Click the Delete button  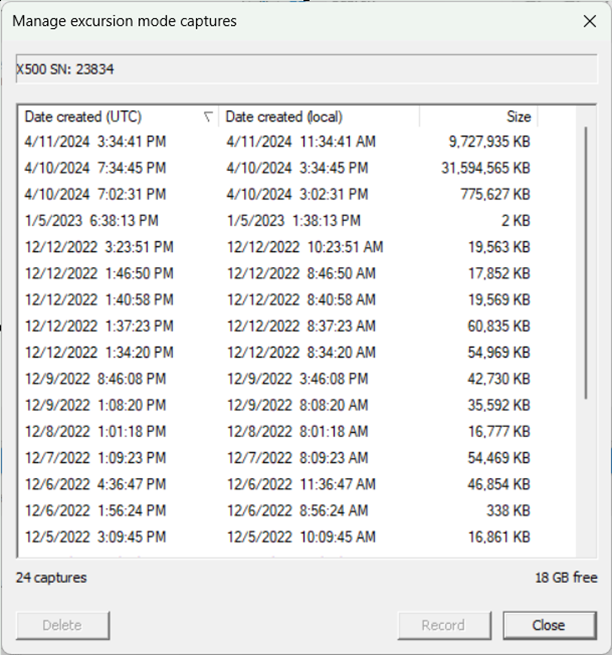tap(63, 625)
